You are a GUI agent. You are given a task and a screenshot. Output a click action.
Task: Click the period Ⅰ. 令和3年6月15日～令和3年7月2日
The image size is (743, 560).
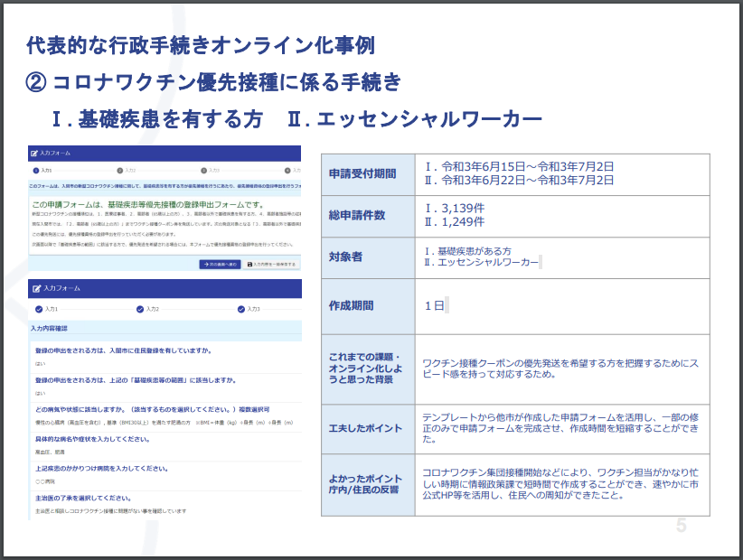520,166
